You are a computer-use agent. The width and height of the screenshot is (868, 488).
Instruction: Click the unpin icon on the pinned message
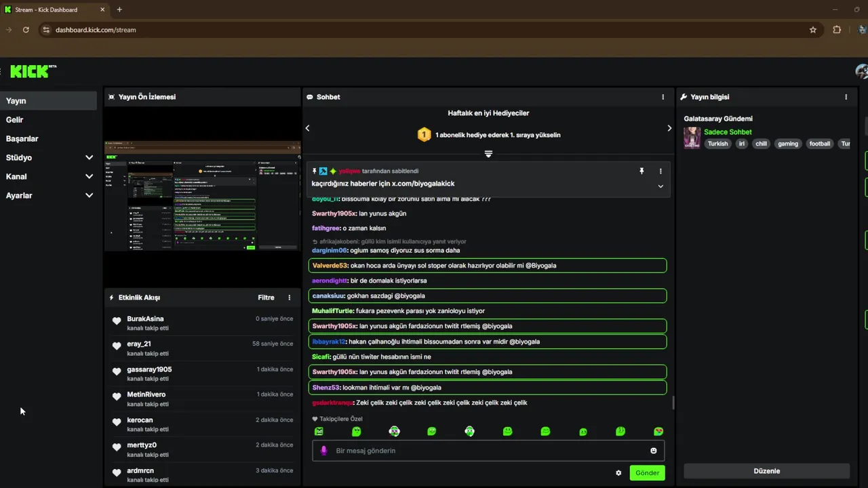coord(642,171)
